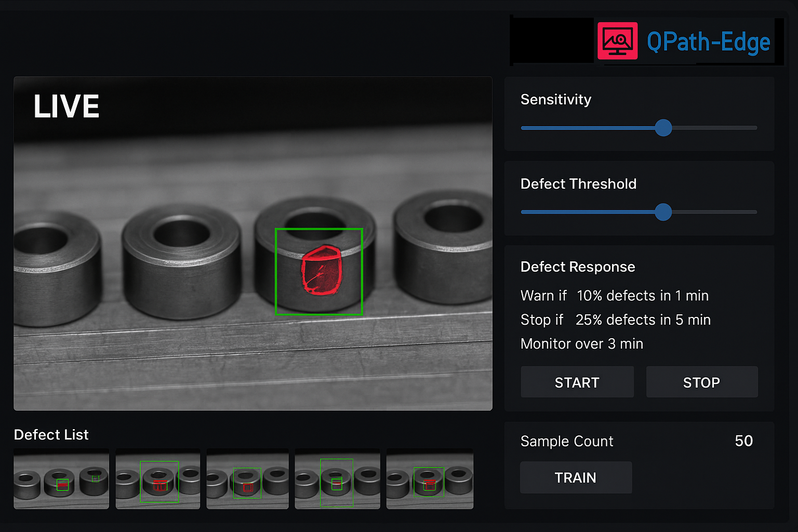Click the Sample Count value 50

(x=744, y=441)
